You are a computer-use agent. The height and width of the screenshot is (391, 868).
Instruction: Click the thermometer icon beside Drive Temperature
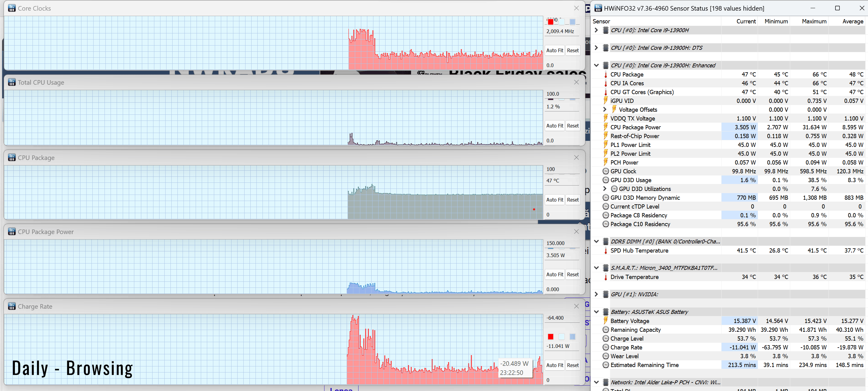pyautogui.click(x=606, y=277)
